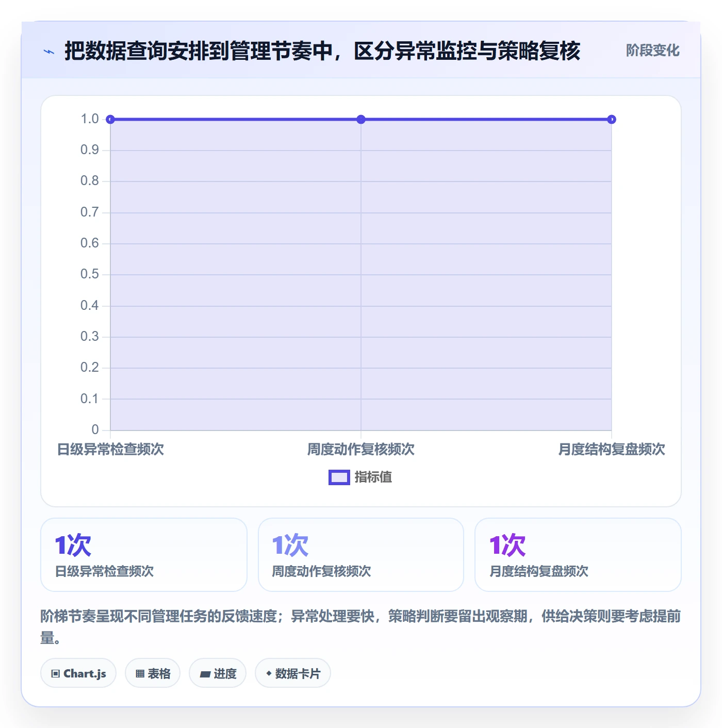This screenshot has height=728, width=722.
Task: Click the lightning icon beside the title
Action: click(49, 52)
